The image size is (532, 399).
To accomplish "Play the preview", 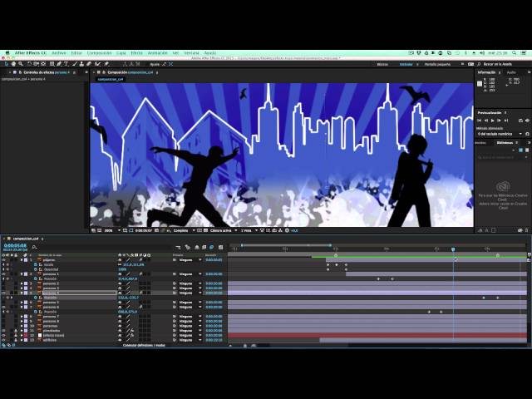I will coord(493,121).
